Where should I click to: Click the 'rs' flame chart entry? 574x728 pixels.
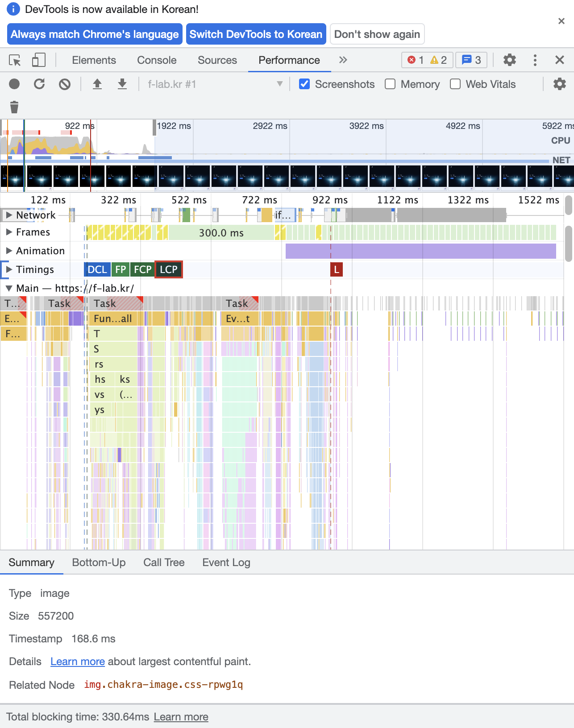coord(113,364)
